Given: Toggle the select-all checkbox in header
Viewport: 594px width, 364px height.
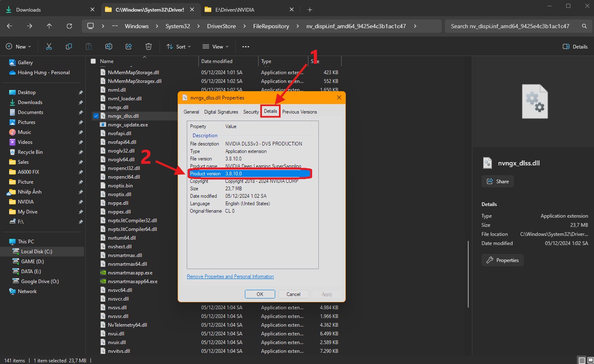Looking at the screenshot, I should (93, 61).
